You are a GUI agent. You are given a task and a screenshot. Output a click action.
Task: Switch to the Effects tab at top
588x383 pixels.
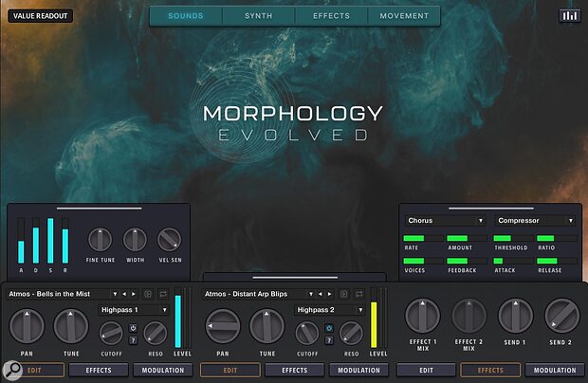(x=331, y=16)
